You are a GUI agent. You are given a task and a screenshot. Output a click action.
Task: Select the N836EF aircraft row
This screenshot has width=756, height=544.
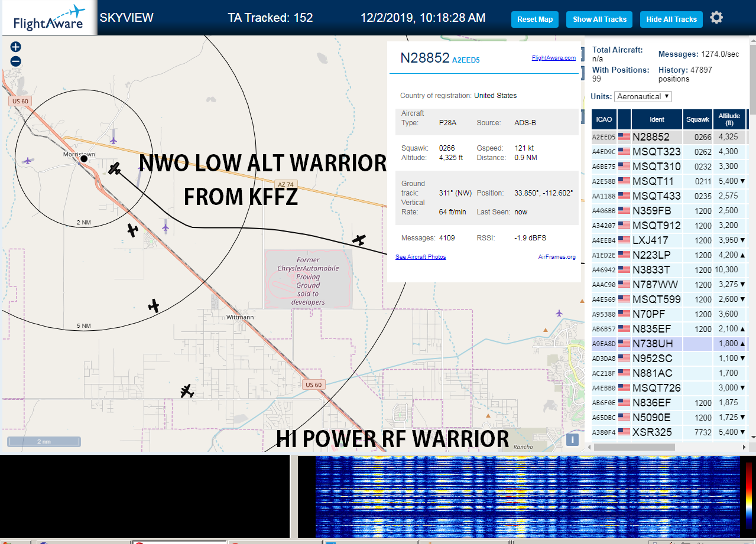point(669,403)
